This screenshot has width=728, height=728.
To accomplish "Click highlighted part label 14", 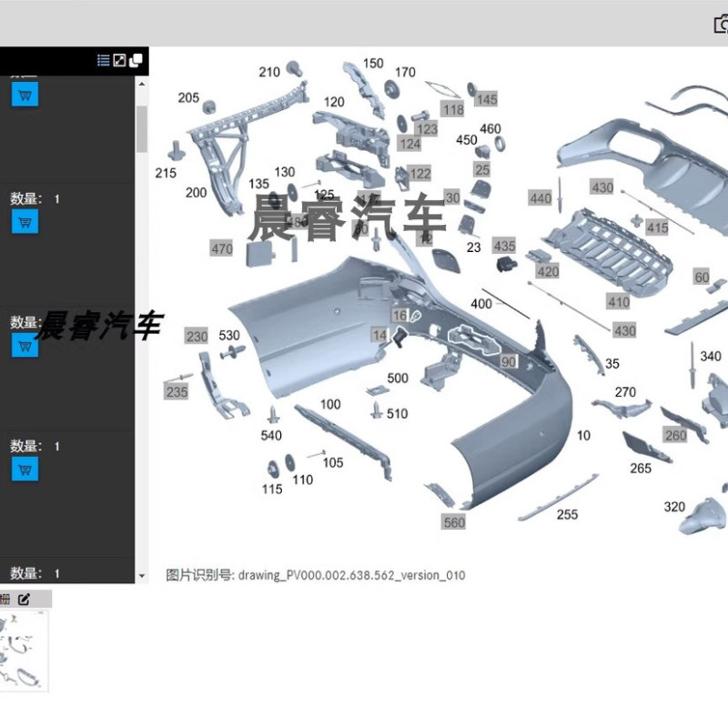I will (x=379, y=335).
